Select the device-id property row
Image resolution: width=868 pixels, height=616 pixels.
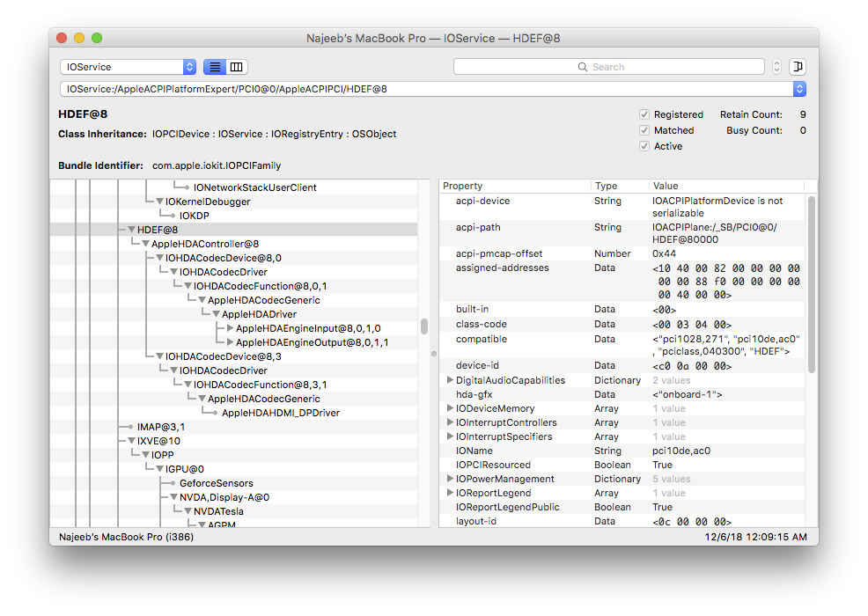coord(622,366)
